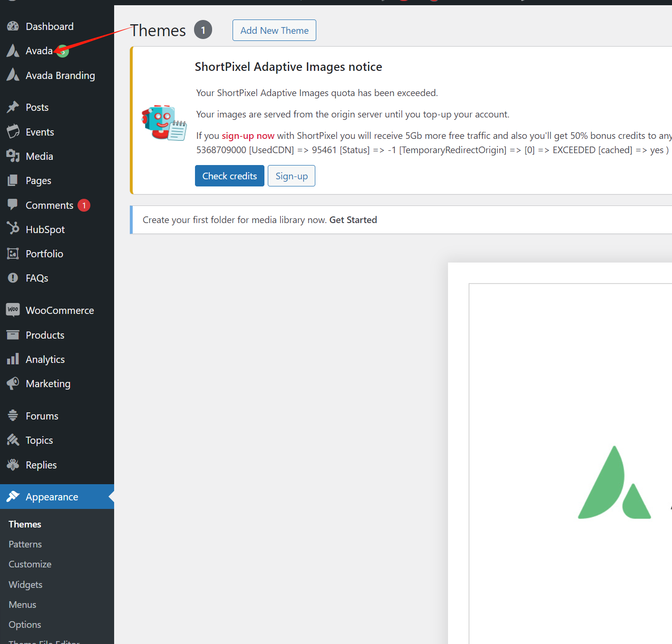The image size is (672, 644).
Task: Click the themes count badge showing 1
Action: click(203, 30)
